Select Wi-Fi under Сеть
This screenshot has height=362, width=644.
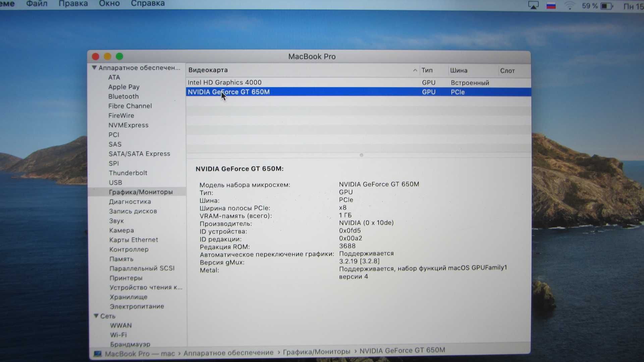point(118,335)
